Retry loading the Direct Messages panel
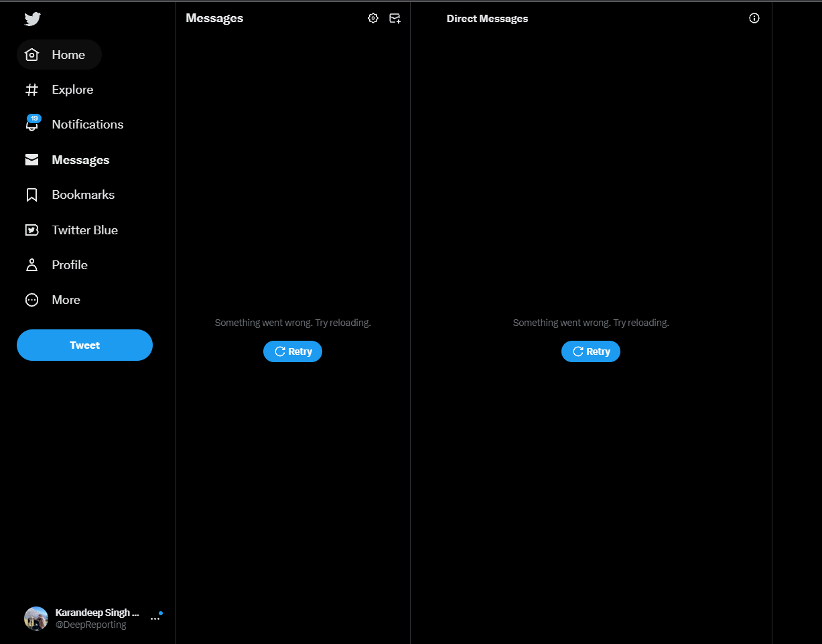This screenshot has width=822, height=644. [x=591, y=351]
